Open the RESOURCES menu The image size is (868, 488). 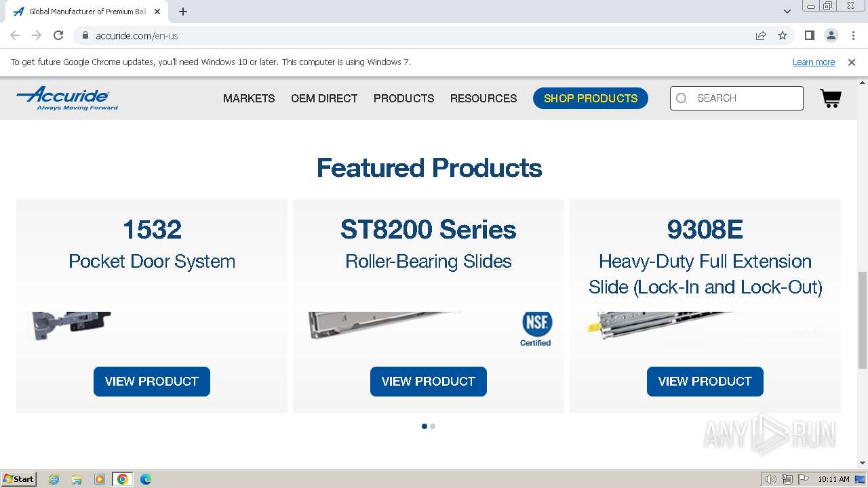(484, 98)
